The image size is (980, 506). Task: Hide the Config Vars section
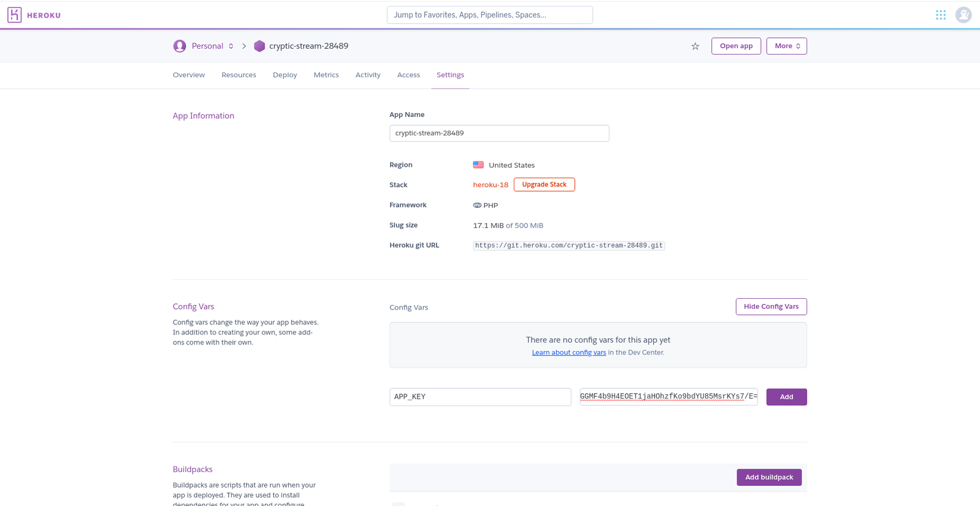coord(771,306)
